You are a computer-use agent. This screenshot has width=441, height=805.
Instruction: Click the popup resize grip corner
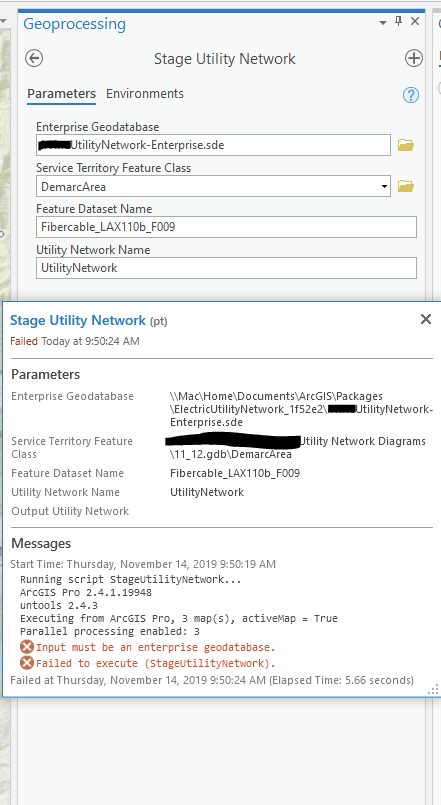[x=434, y=690]
